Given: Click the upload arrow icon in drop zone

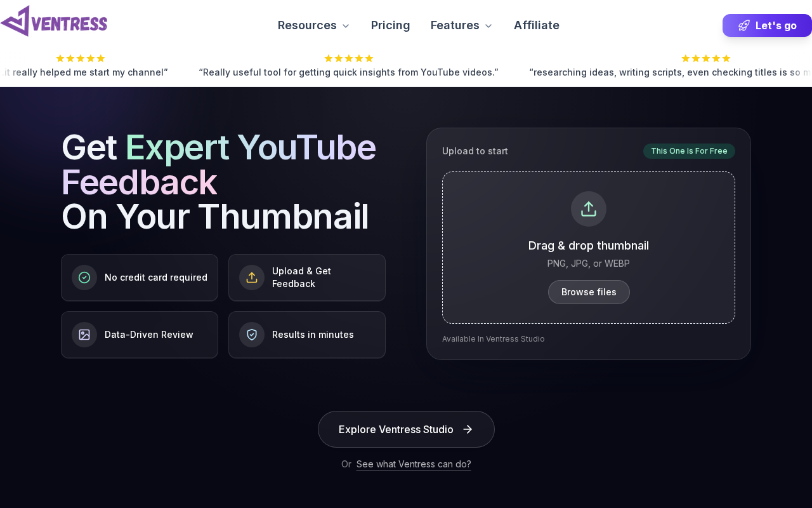Looking at the screenshot, I should click(x=589, y=209).
